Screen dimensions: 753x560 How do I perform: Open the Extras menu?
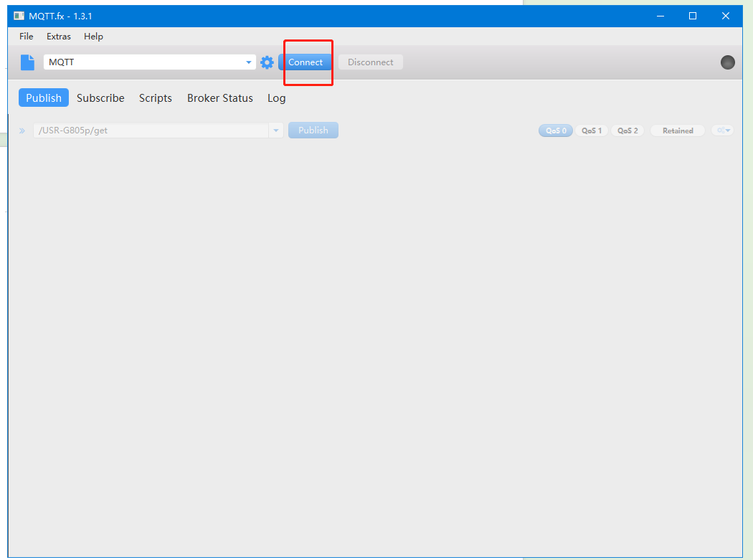[59, 37]
